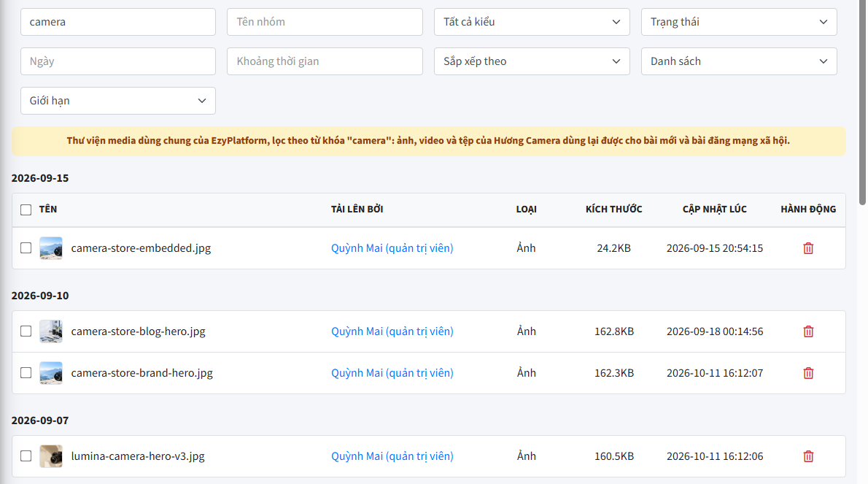Viewport: 868px width, 484px height.
Task: Toggle checkbox for camera-store-brand-hero.jpg
Action: tap(26, 373)
